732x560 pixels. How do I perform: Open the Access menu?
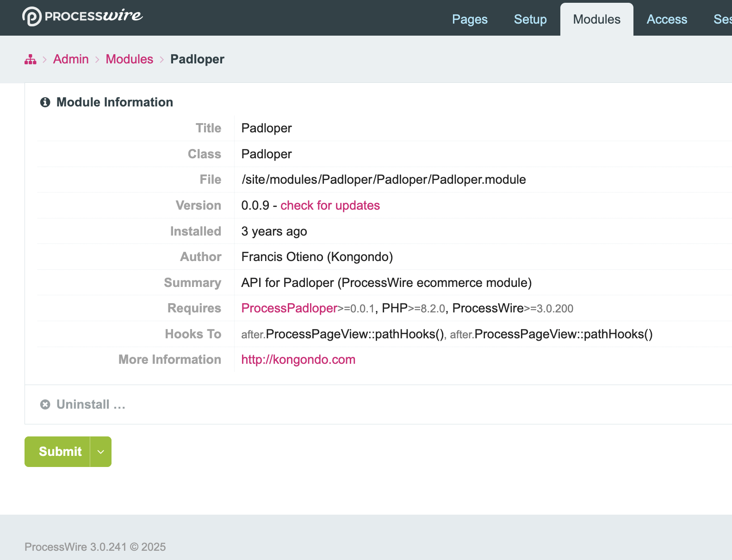pyautogui.click(x=667, y=19)
